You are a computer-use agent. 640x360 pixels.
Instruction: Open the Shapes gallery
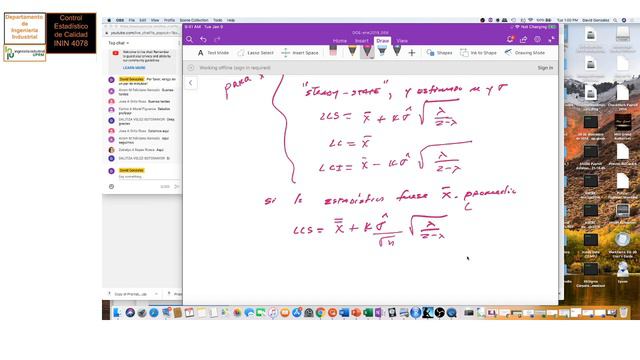pyautogui.click(x=439, y=53)
